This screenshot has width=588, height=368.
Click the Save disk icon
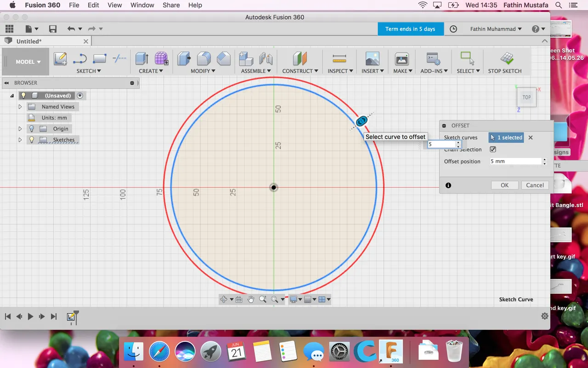53,29
